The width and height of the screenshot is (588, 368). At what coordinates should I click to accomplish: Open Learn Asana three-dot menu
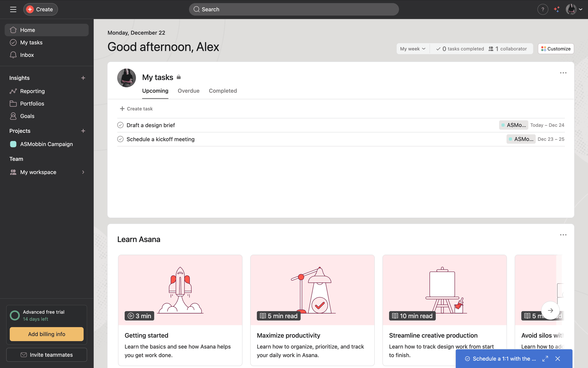click(563, 235)
